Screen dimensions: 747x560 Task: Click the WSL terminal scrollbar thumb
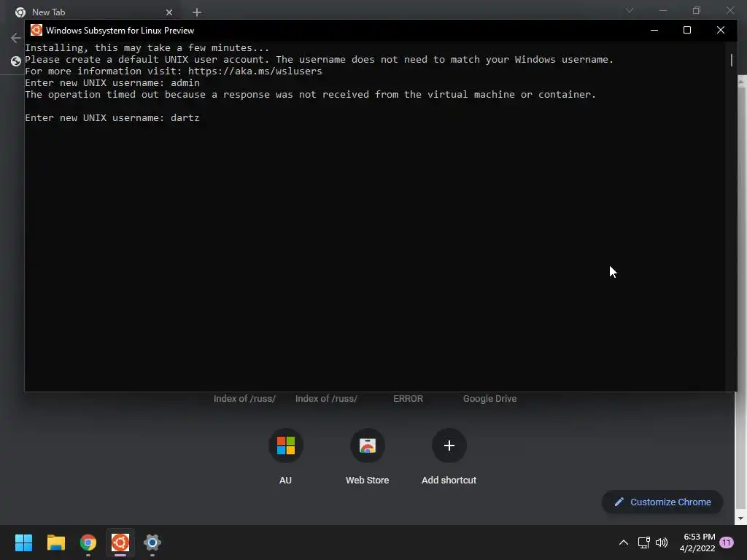(x=731, y=60)
